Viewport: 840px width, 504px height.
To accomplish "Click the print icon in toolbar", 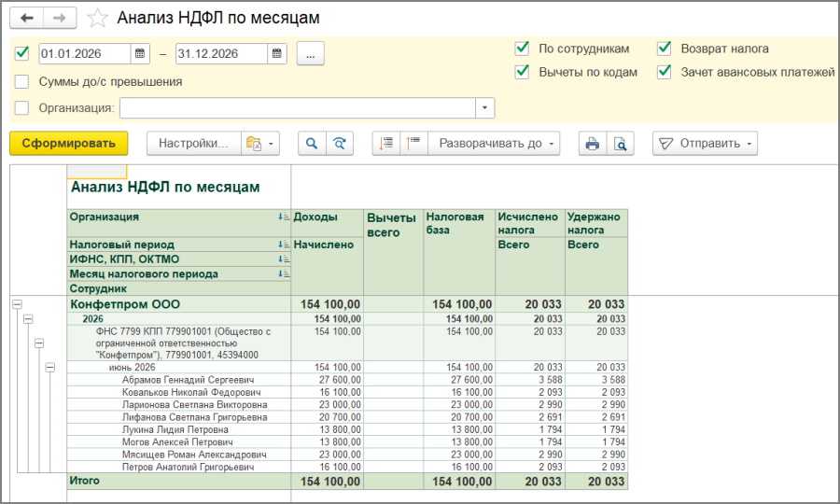I will click(593, 144).
